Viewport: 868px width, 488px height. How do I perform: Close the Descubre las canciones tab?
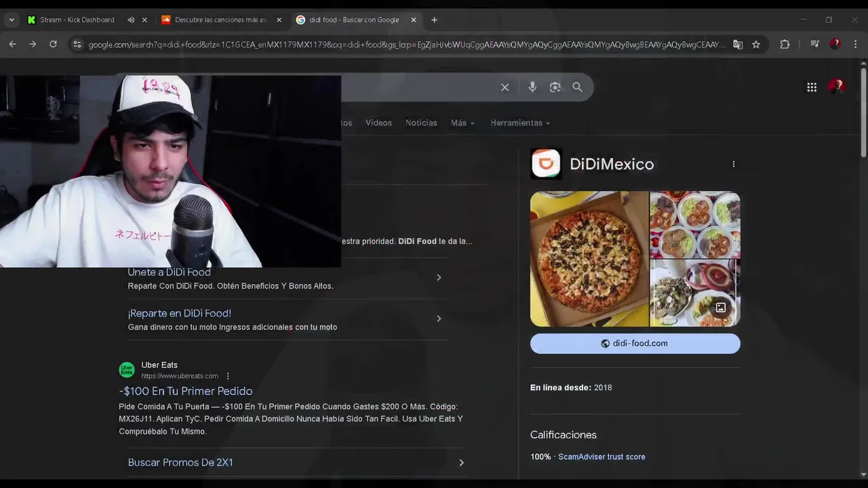coord(279,20)
